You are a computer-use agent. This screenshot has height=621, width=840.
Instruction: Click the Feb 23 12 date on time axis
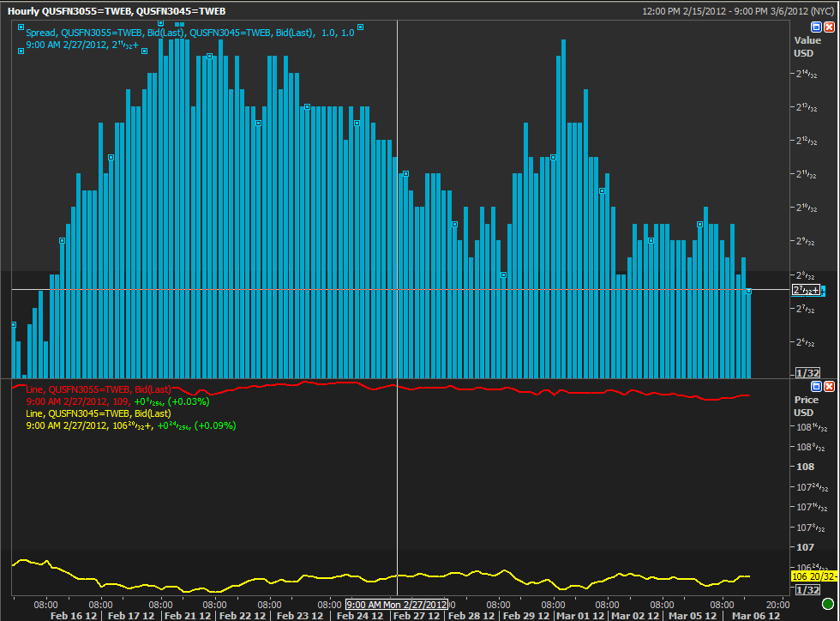(299, 616)
